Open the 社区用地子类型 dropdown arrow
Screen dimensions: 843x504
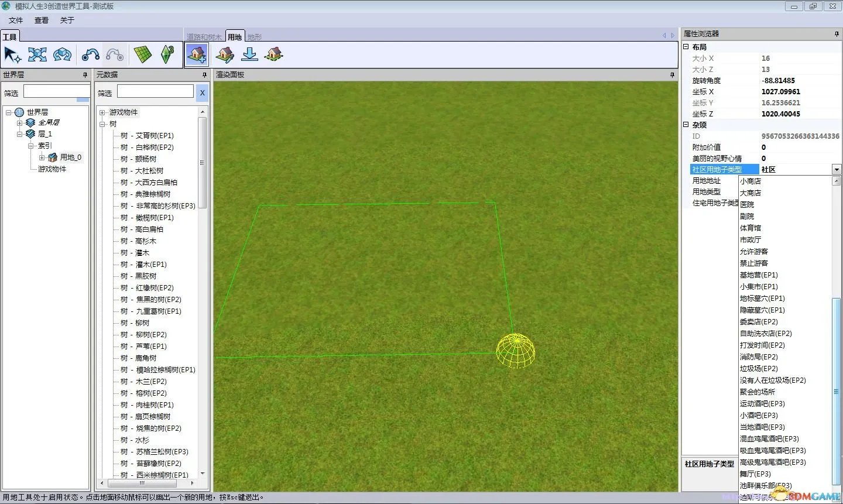coord(836,169)
